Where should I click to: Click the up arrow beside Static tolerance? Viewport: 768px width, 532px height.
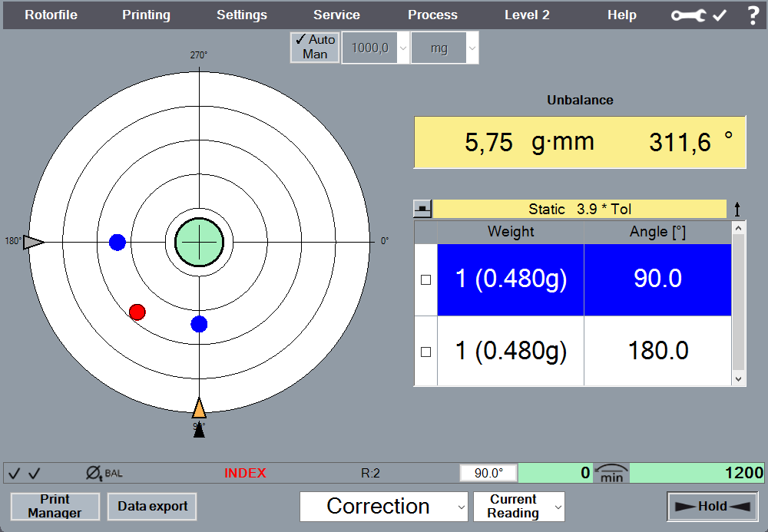point(738,209)
